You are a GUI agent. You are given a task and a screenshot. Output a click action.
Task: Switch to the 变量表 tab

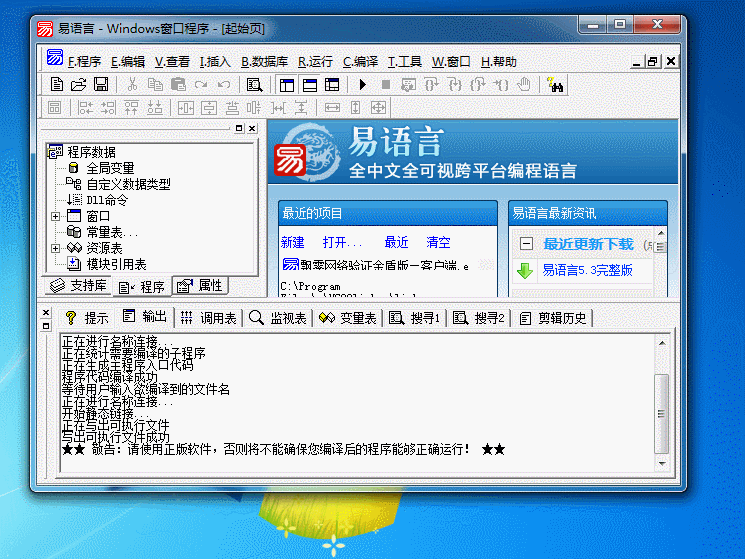click(x=348, y=318)
